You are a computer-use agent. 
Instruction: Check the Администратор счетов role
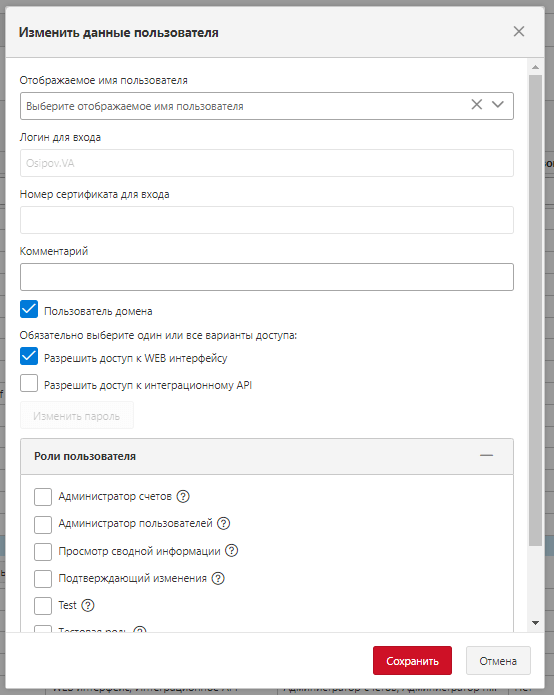(x=43, y=497)
